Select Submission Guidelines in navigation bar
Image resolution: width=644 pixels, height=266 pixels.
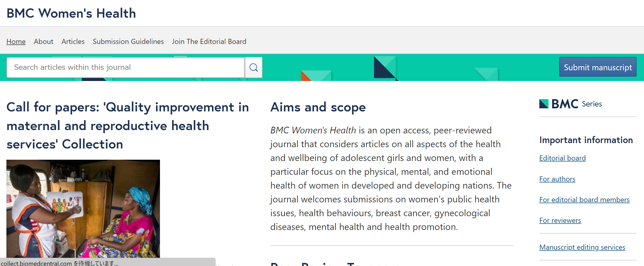(x=128, y=41)
